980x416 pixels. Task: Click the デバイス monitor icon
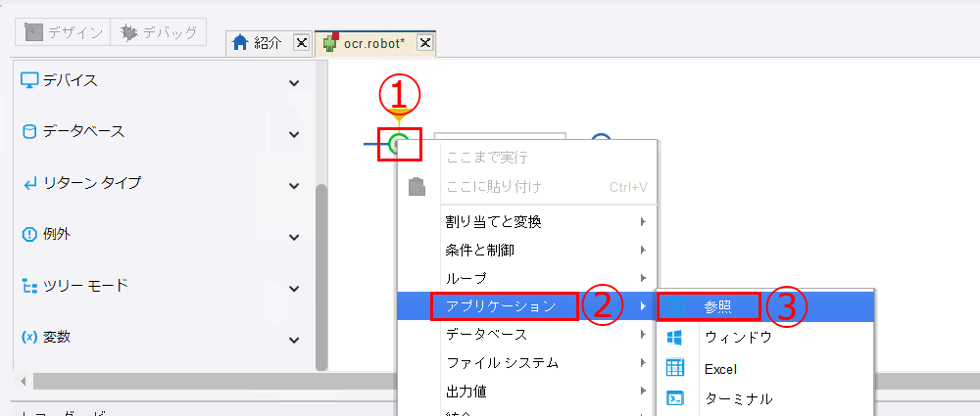tap(29, 80)
